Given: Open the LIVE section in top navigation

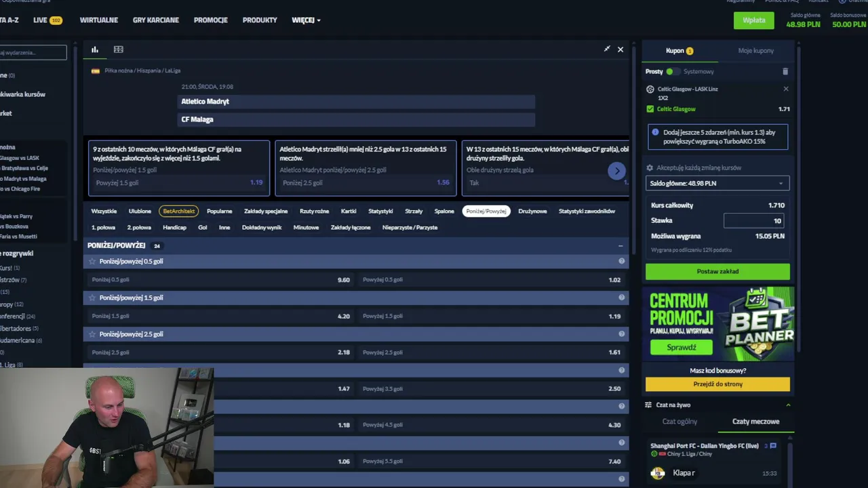Looking at the screenshot, I should coord(47,20).
